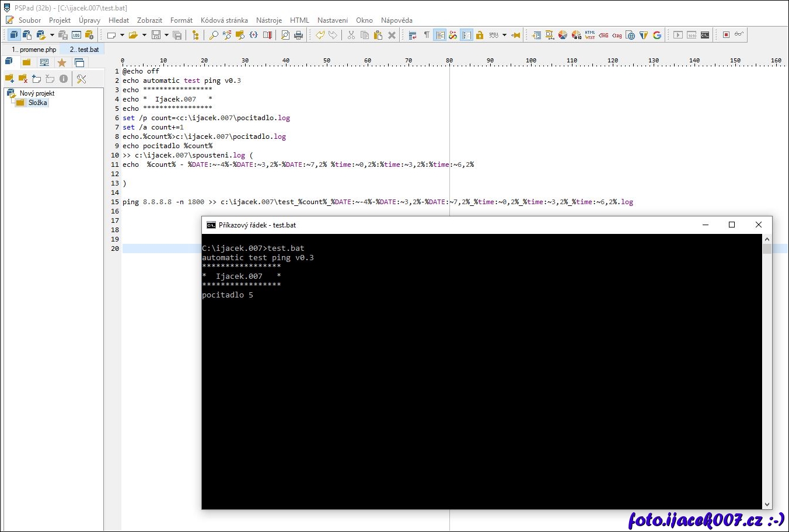Screen dimensions: 789x532
Task: Open Google search via the G icon
Action: [x=657, y=35]
